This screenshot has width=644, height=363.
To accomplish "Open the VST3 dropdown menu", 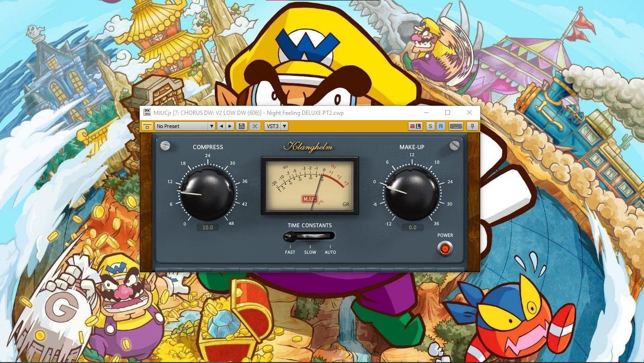I will 276,126.
